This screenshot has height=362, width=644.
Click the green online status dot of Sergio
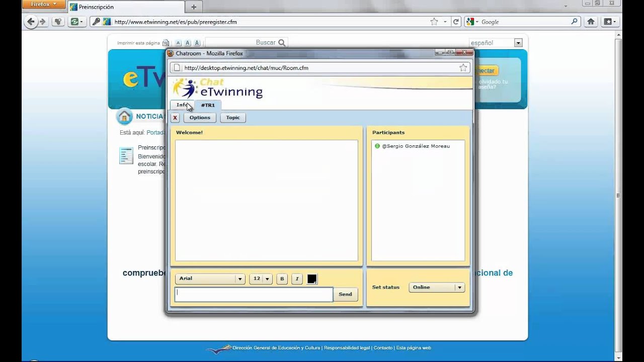coord(377,146)
